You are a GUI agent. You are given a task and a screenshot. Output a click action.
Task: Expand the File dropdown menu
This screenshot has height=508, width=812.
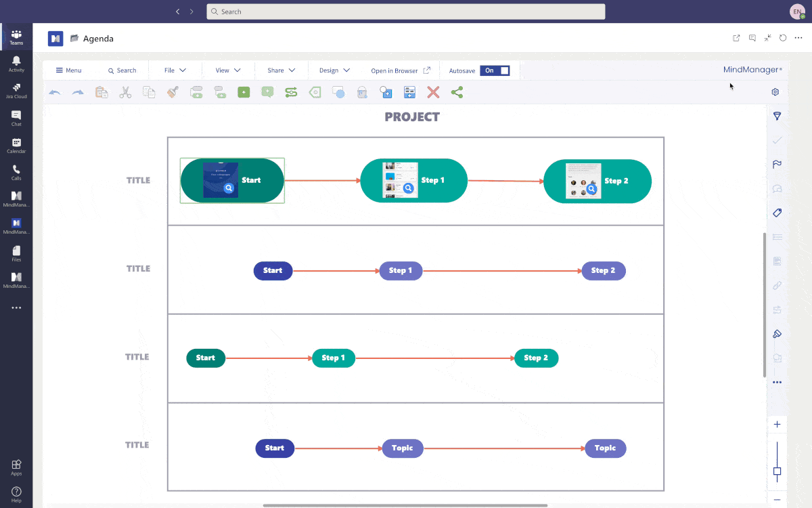tap(175, 70)
